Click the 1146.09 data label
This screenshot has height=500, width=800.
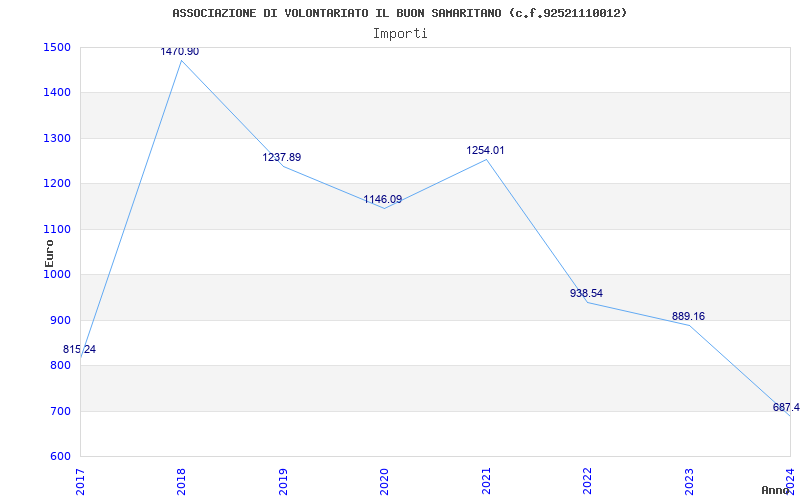point(383,199)
